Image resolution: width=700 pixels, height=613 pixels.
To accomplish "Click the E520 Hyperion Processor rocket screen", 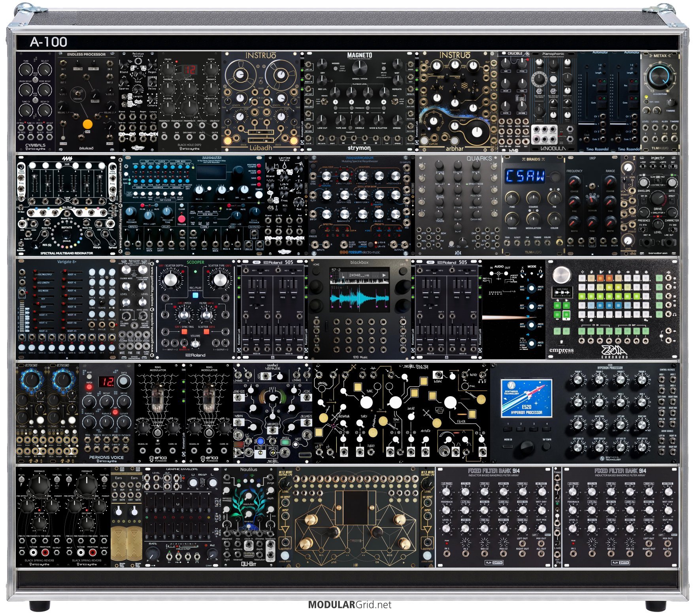I will click(526, 398).
